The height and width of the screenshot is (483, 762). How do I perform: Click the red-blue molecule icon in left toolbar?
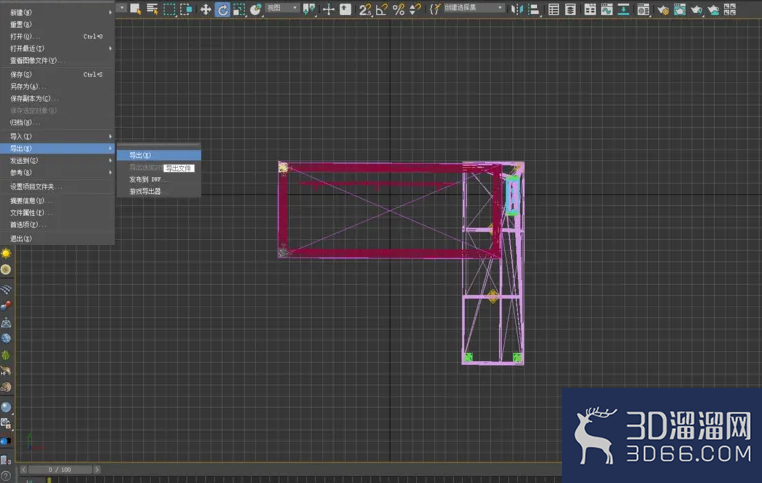click(6, 306)
